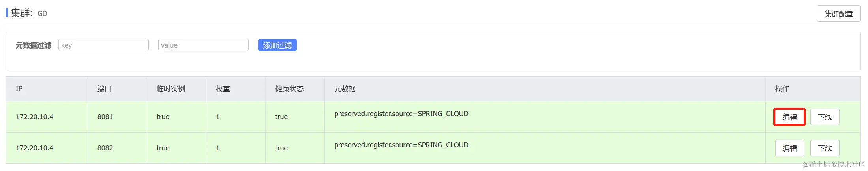The image size is (868, 171).
Task: Focus the metadata filter value input
Action: 203,45
